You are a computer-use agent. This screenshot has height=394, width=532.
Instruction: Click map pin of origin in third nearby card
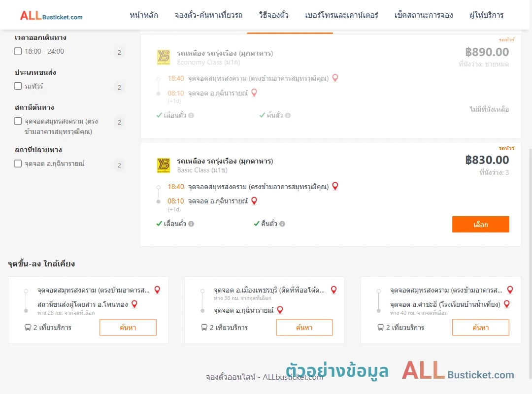pyautogui.click(x=510, y=290)
